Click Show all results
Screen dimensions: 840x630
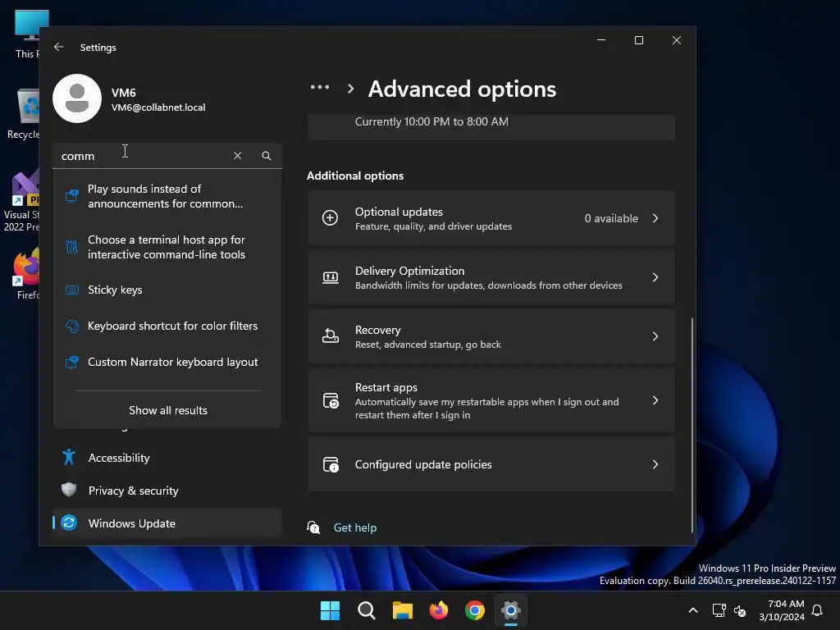tap(167, 410)
